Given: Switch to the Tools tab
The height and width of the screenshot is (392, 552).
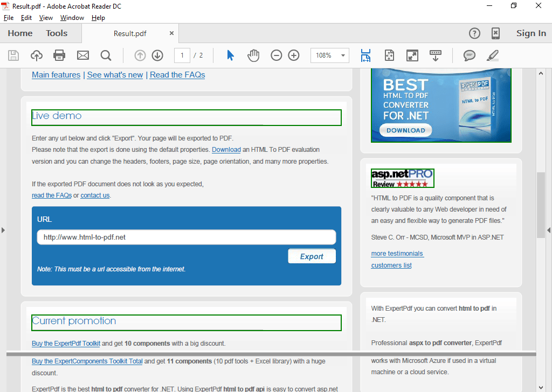Looking at the screenshot, I should pos(57,33).
